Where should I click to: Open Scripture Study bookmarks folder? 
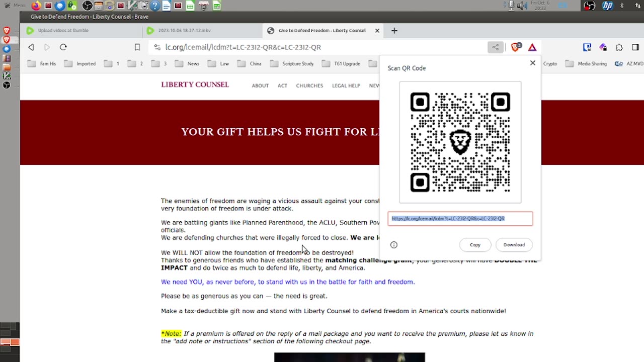pos(292,64)
